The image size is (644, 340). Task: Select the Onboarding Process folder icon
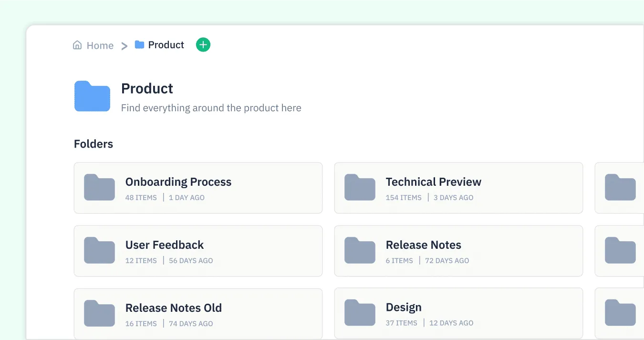[99, 188]
